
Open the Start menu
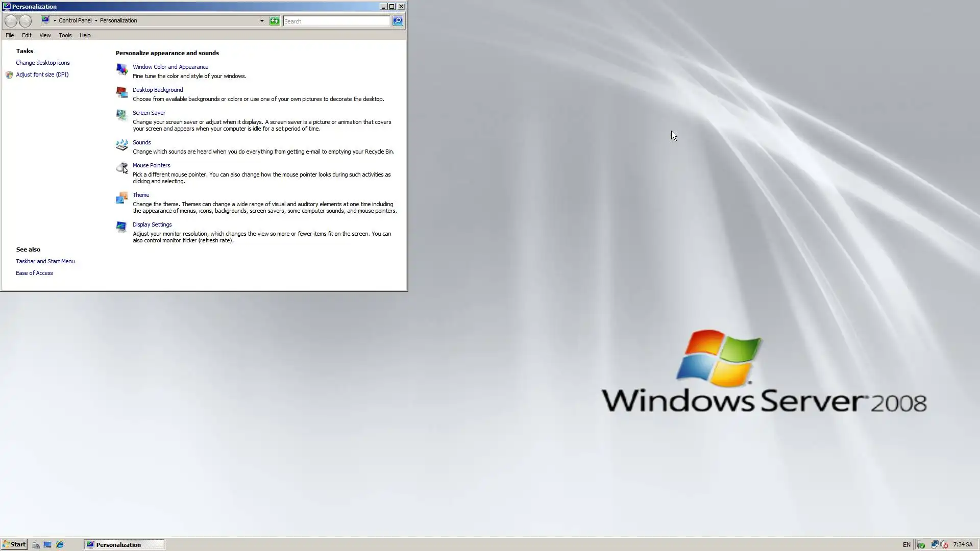(14, 544)
